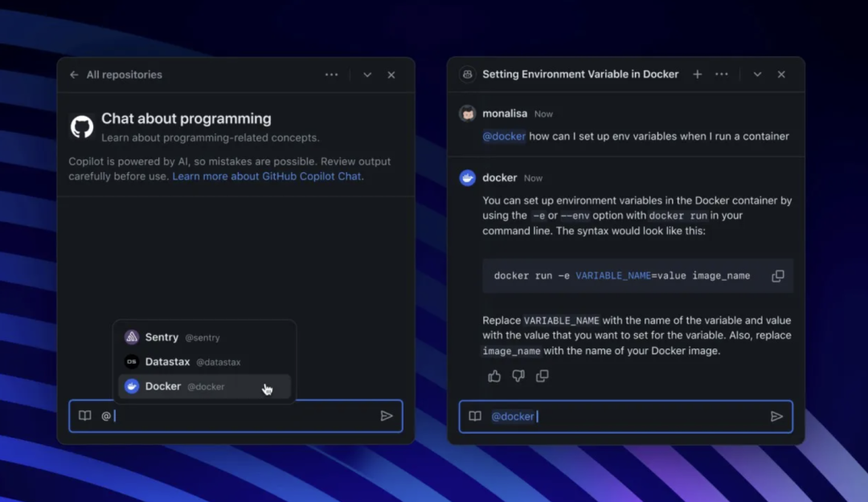Image resolution: width=868 pixels, height=502 pixels.
Task: Click the Copilot icon beside the Docker conversation title
Action: [468, 74]
